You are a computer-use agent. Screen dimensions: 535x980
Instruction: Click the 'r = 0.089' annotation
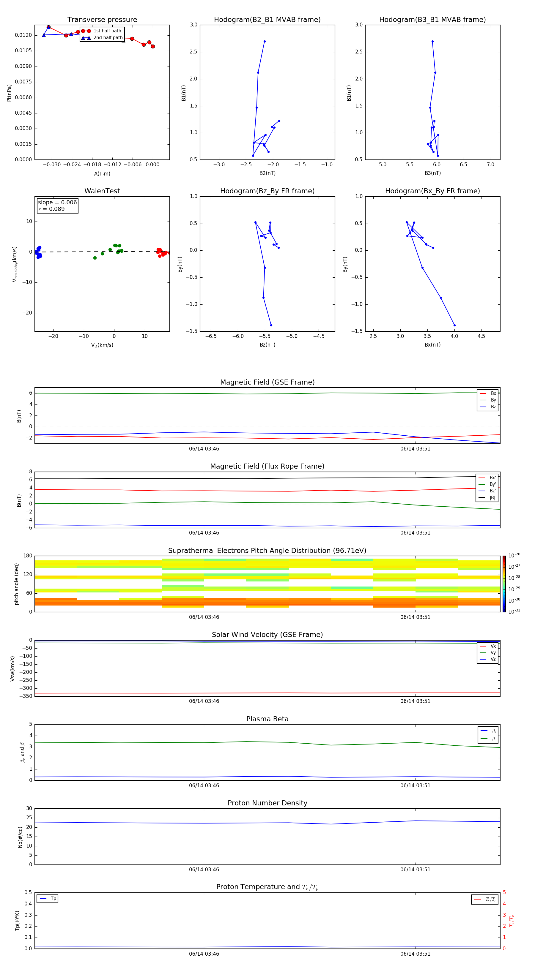(x=51, y=209)
